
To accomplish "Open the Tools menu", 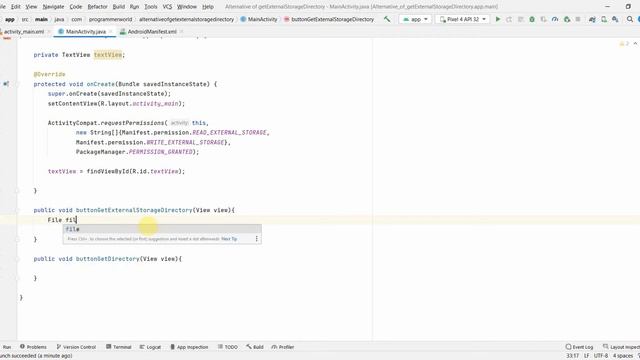I will (x=151, y=7).
